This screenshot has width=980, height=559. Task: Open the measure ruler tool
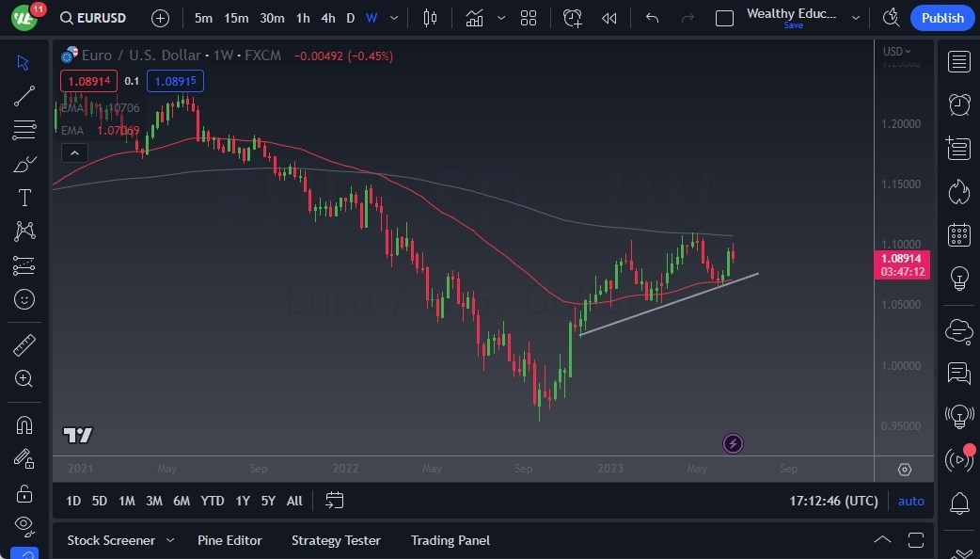(24, 345)
